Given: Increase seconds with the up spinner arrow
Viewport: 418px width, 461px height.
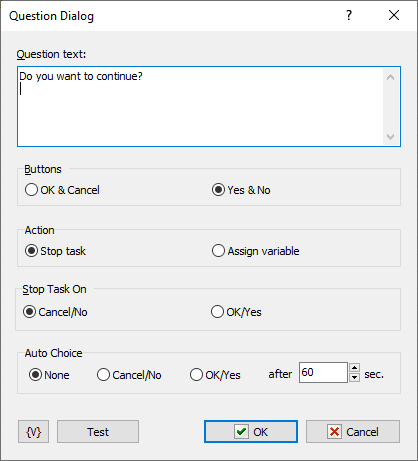Looking at the screenshot, I should pyautogui.click(x=354, y=368).
